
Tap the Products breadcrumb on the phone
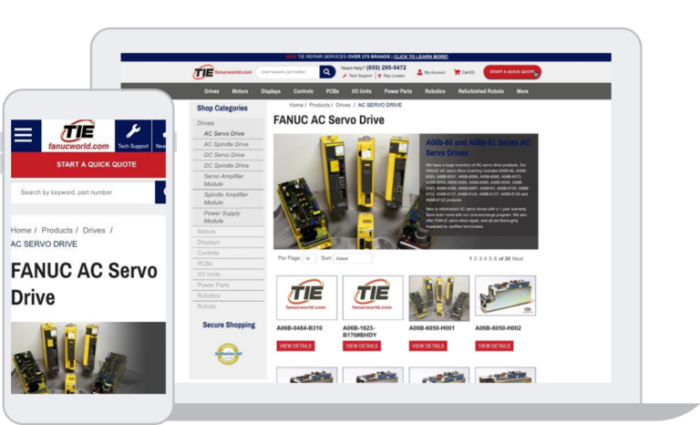[x=57, y=230]
